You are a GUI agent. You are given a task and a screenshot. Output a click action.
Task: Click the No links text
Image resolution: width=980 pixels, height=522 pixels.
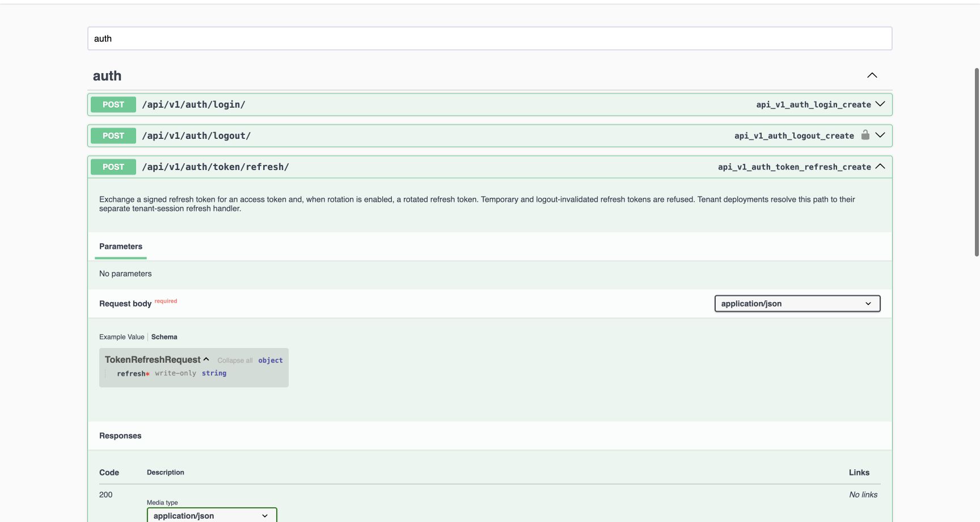[863, 495]
